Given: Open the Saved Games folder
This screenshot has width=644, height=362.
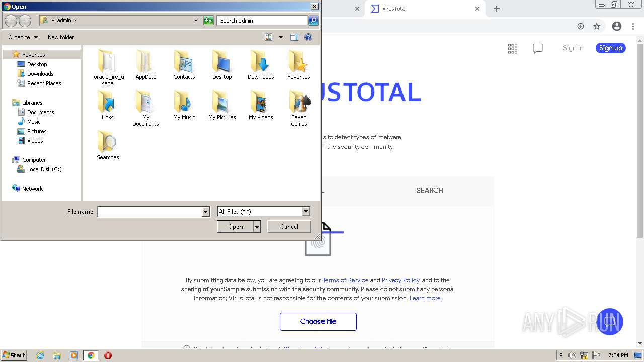Looking at the screenshot, I should pos(298,108).
